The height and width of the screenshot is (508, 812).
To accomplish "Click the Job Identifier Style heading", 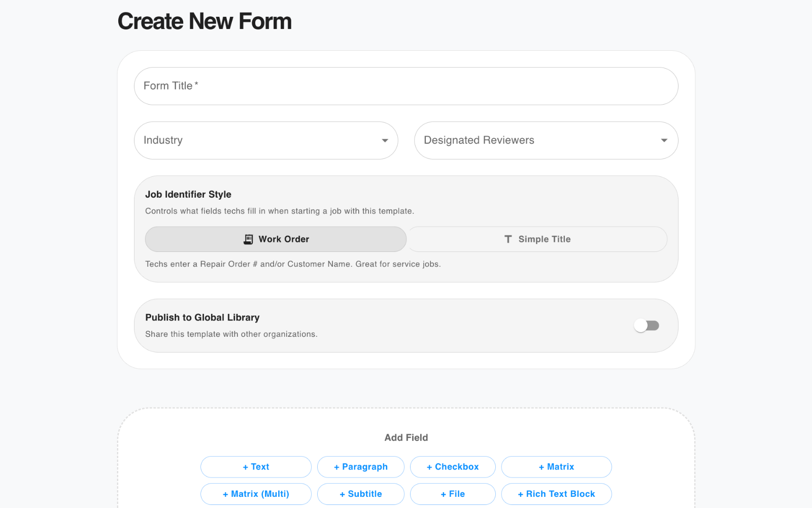I will (x=188, y=194).
